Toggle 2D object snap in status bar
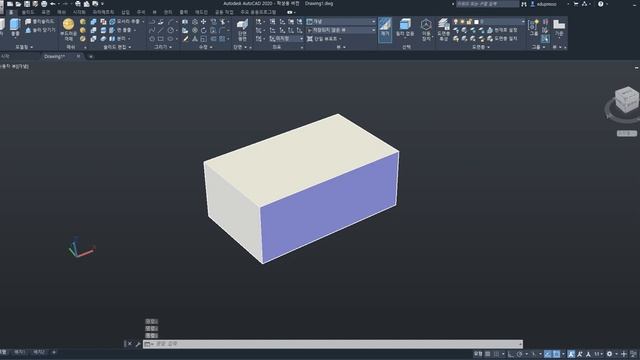Viewport: 640px width, 360px height. click(556, 354)
